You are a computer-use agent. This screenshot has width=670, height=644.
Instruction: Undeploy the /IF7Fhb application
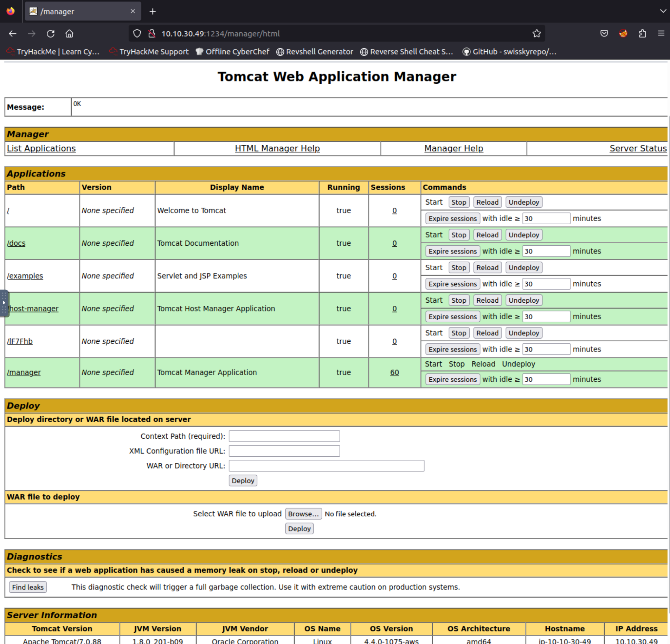coord(523,333)
